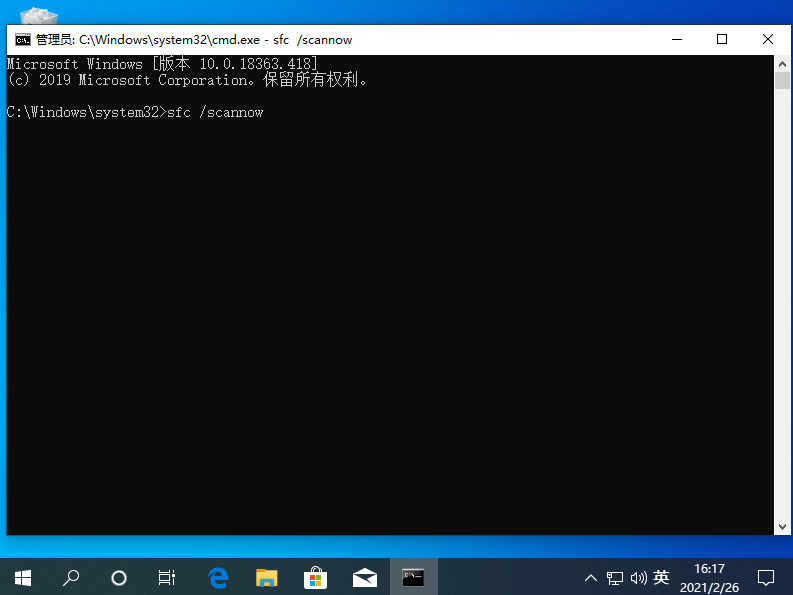Show hidden system tray icons

[591, 578]
